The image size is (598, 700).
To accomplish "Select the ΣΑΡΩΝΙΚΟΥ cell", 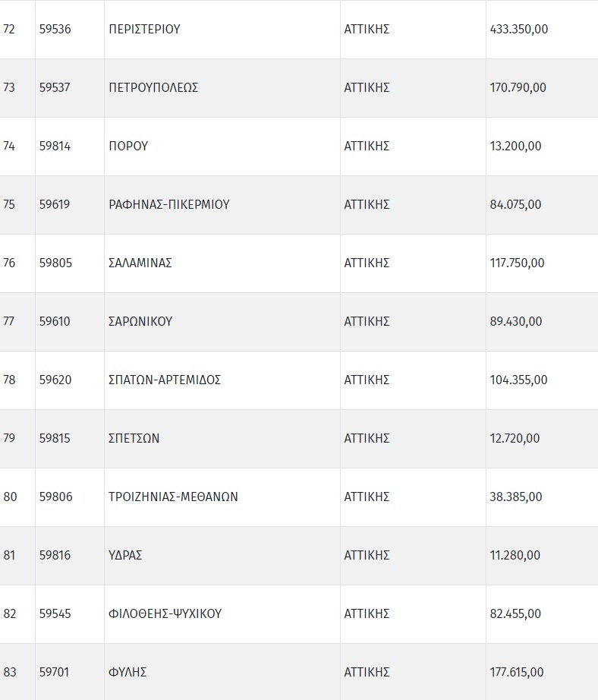I will click(140, 322).
